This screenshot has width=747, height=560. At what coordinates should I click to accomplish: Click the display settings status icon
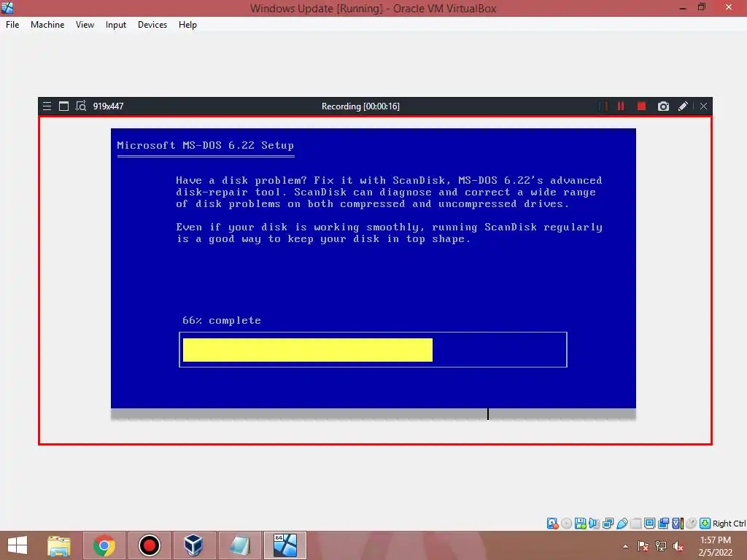(649, 524)
